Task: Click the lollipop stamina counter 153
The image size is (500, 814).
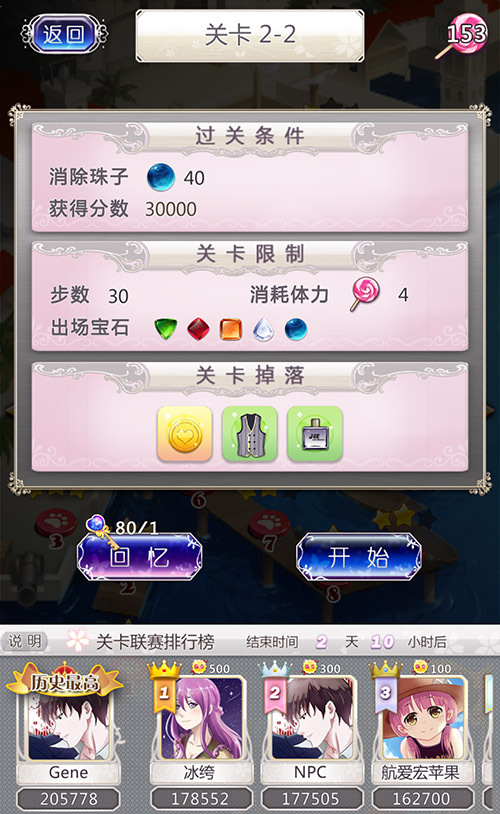Action: (464, 35)
